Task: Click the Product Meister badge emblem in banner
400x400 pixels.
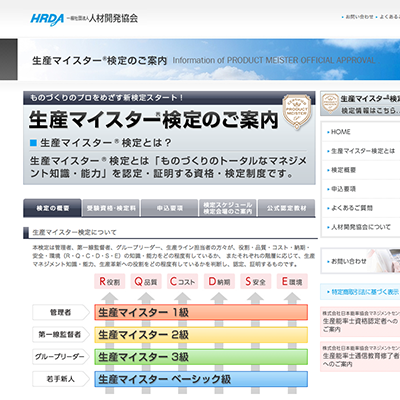Action: (x=297, y=111)
